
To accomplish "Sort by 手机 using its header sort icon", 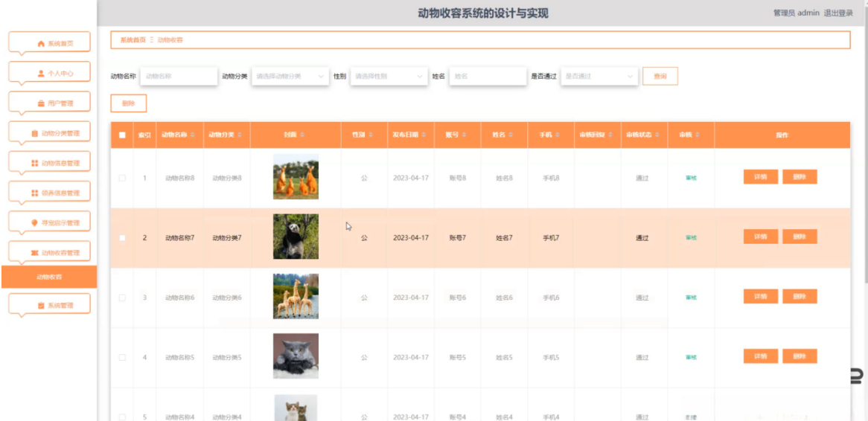I will (558, 135).
